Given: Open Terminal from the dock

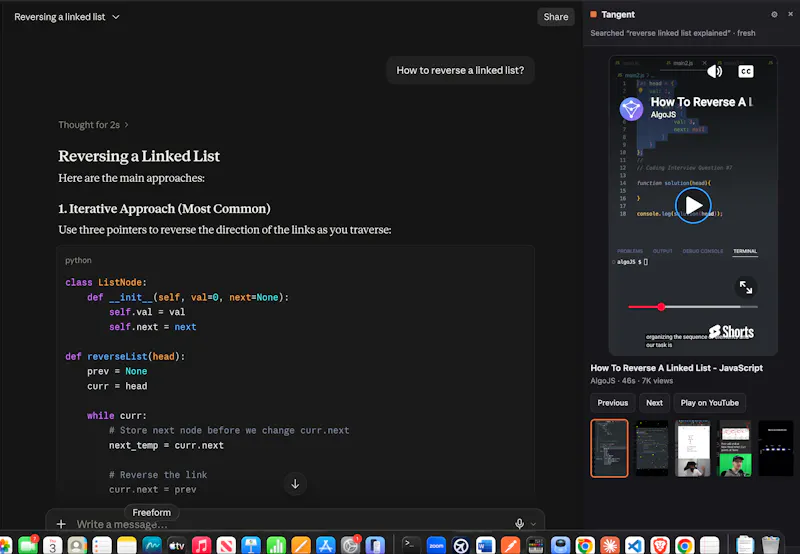Looking at the screenshot, I should click(411, 545).
